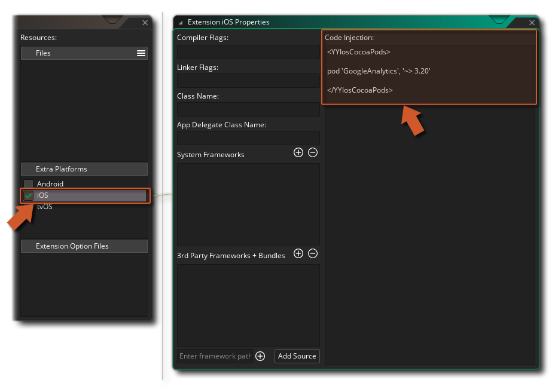Screen dimensions: 552x392
Task: Click plus icon beside framework path field
Action: click(260, 356)
